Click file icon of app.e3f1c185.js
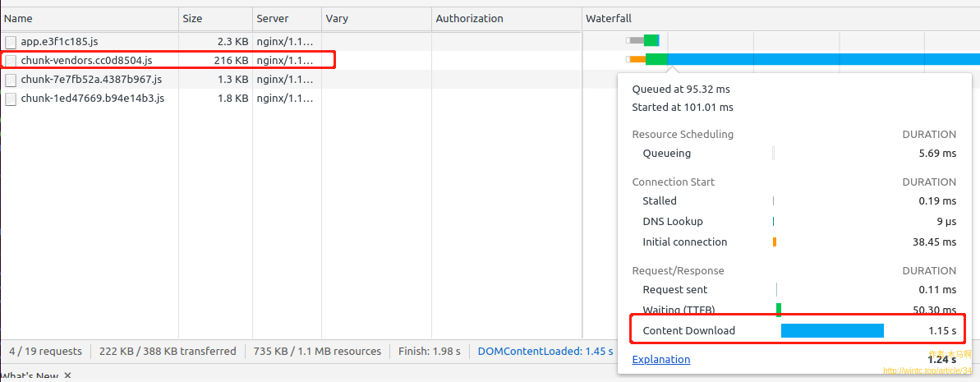980x382 pixels. [11, 43]
